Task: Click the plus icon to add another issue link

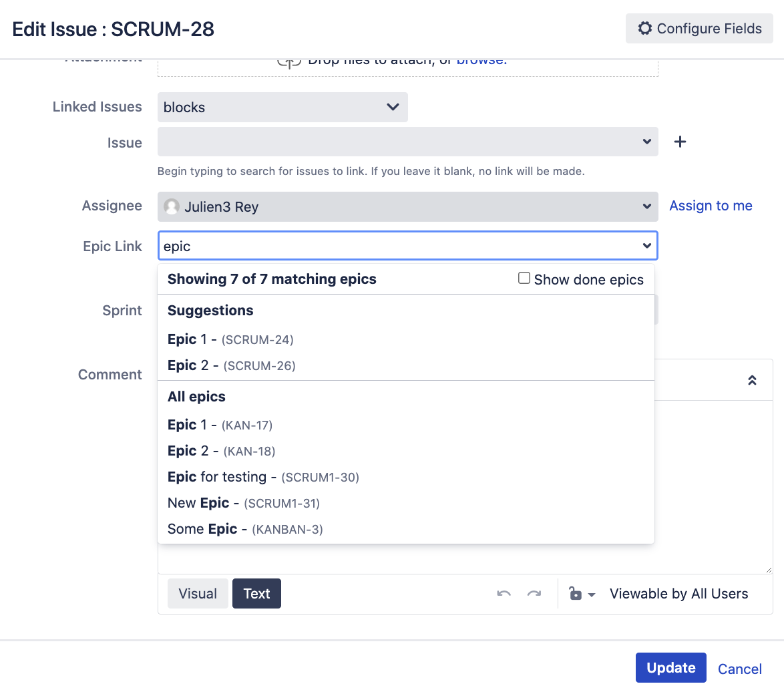Action: click(x=680, y=142)
